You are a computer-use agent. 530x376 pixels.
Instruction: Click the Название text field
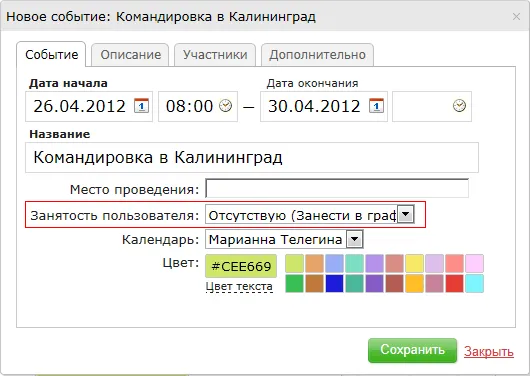point(252,158)
